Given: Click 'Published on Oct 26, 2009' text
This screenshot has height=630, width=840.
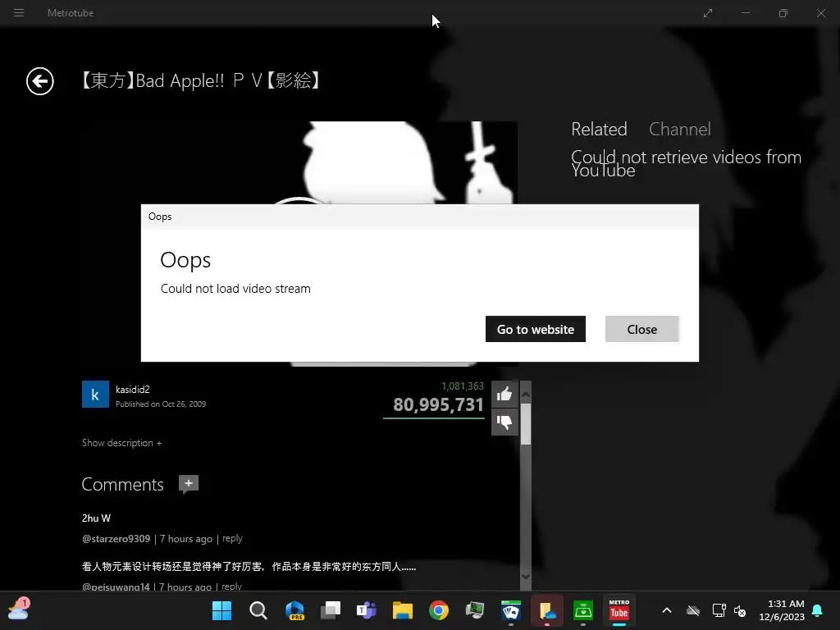Looking at the screenshot, I should (161, 404).
